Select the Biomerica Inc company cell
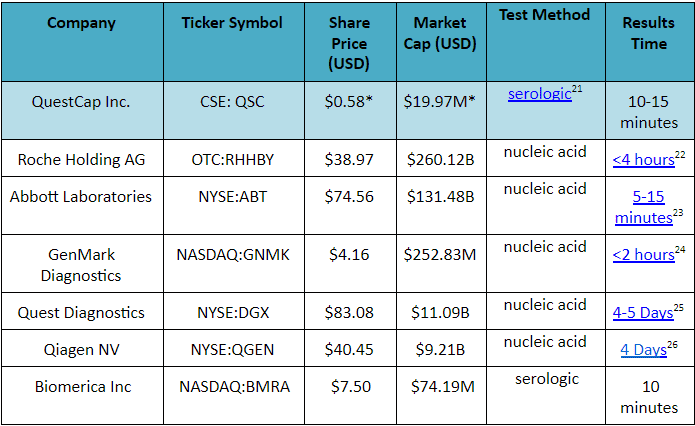 82,396
